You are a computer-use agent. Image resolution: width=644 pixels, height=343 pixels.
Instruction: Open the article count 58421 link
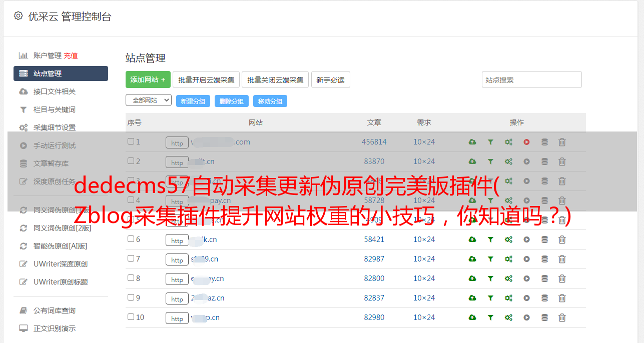point(374,239)
